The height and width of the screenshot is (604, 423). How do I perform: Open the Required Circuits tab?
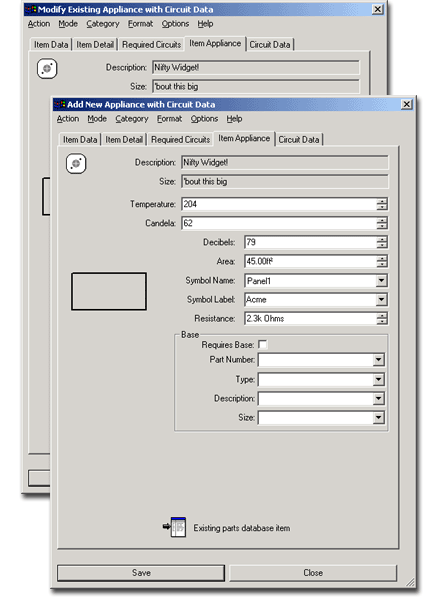180,139
